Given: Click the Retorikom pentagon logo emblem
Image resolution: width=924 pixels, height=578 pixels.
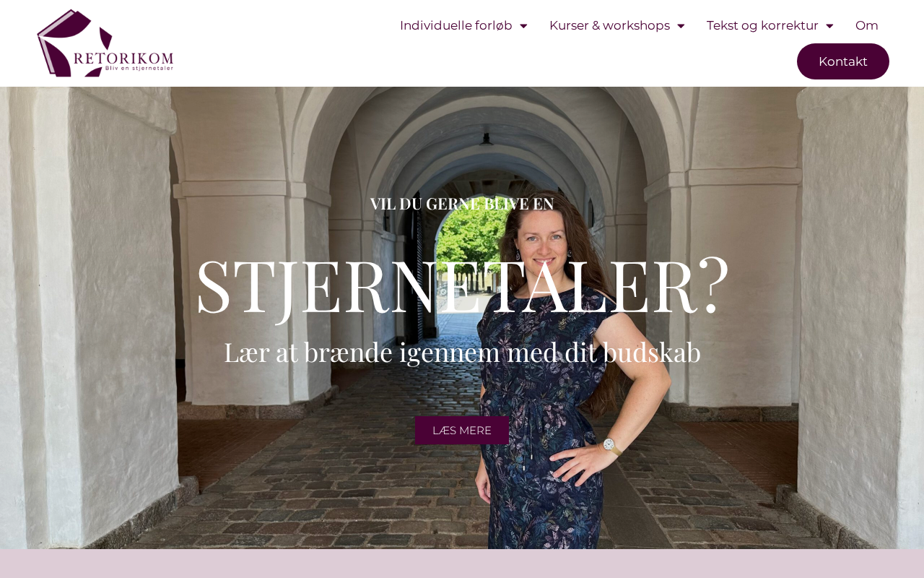Looking at the screenshot, I should click(x=75, y=43).
